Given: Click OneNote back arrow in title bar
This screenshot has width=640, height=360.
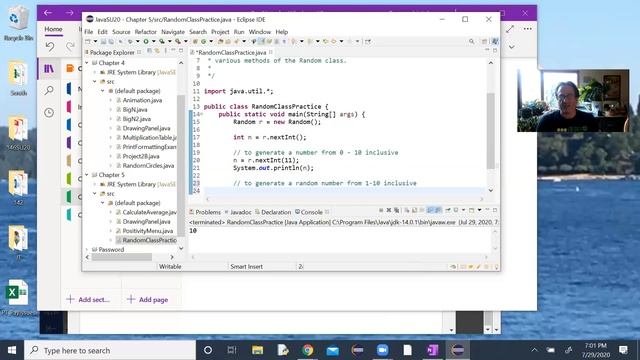Looking at the screenshot, I should click(x=48, y=13).
